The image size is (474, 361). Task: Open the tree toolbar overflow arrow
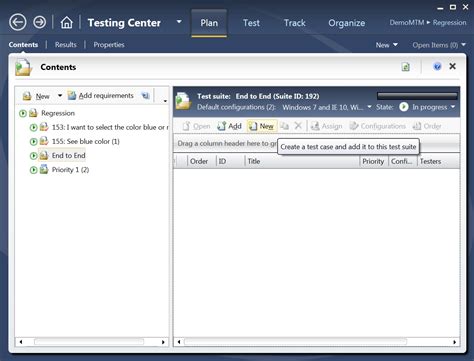[x=165, y=100]
